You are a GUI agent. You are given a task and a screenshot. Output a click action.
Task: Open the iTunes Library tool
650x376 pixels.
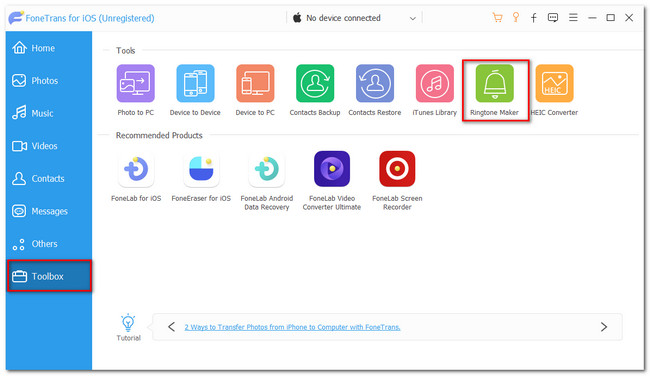point(434,83)
